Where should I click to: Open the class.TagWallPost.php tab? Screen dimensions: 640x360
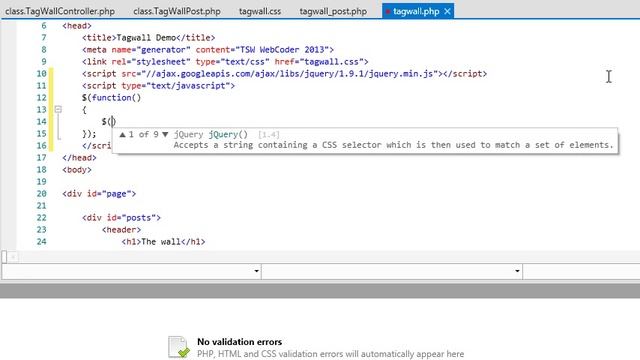(177, 11)
